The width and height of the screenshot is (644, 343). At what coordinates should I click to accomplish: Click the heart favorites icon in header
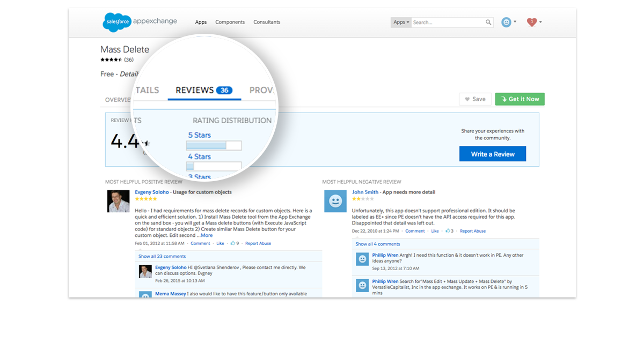point(532,22)
